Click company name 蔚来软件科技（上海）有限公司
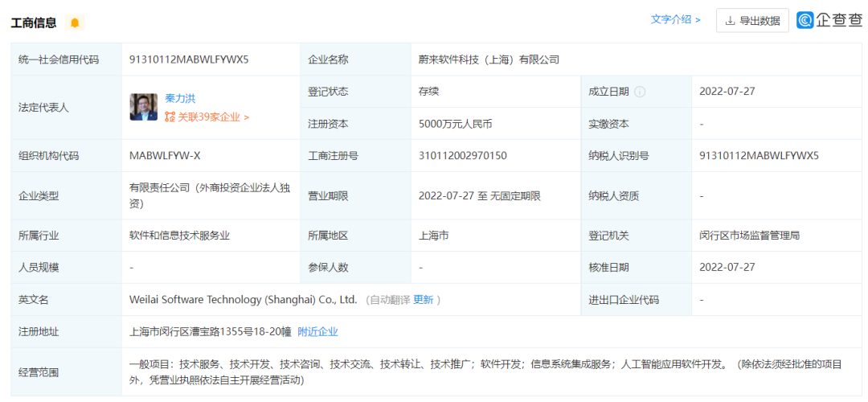The width and height of the screenshot is (868, 402). (x=489, y=59)
